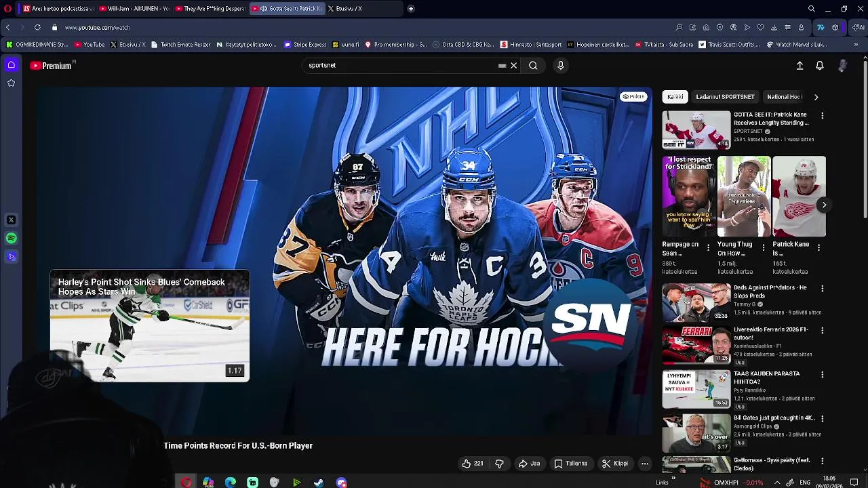Screen dimensions: 868x488
Task: Switch to the Aves kertoo podcastissa tab
Action: pyautogui.click(x=58, y=9)
